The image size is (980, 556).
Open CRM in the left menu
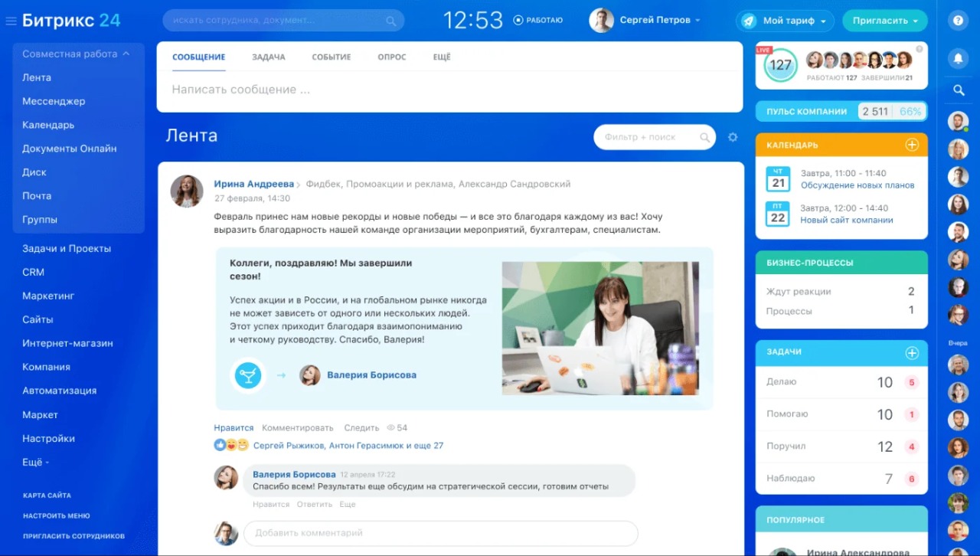33,272
